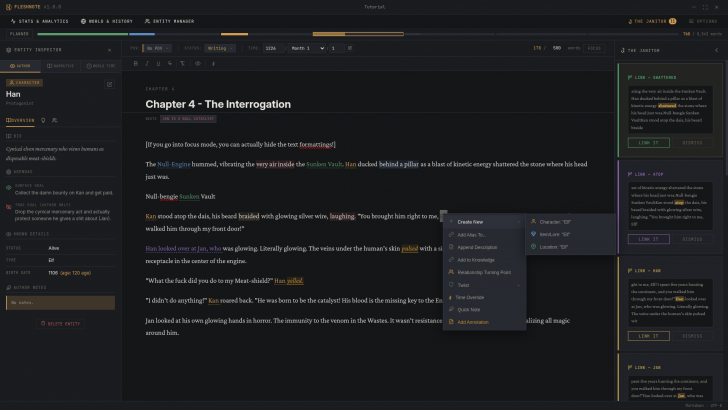
Task: Expand the Twist submenu in context menu
Action: [484, 285]
